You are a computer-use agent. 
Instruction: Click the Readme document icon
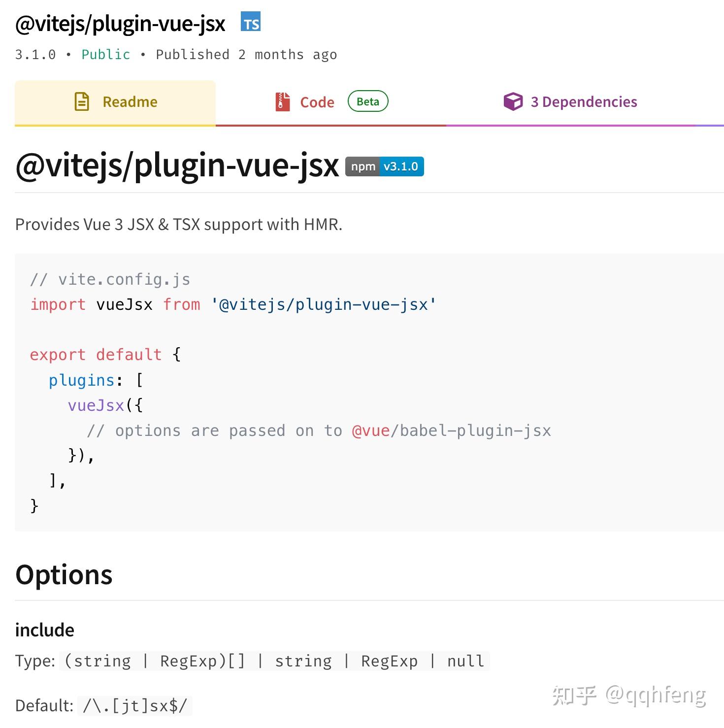click(x=82, y=101)
